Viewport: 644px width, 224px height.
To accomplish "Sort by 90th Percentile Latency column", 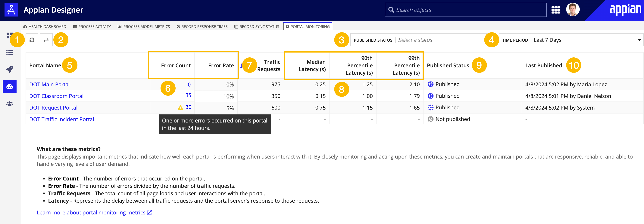I will pyautogui.click(x=359, y=65).
